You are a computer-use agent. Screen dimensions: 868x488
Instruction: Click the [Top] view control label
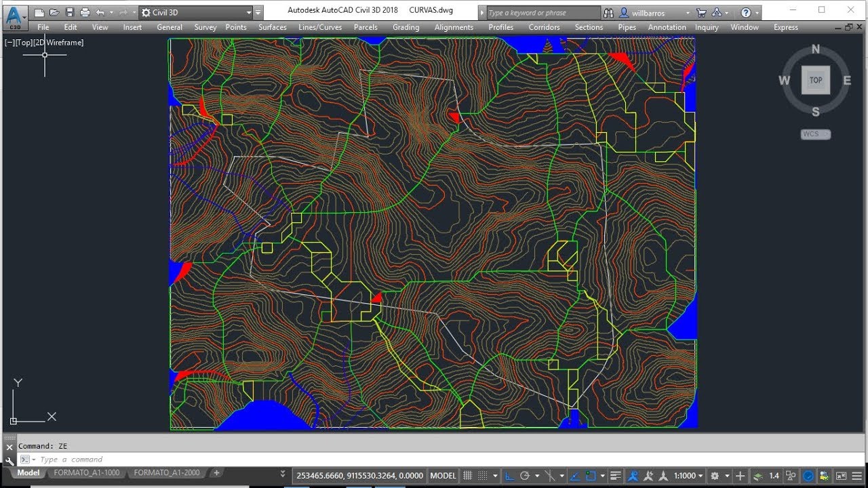[24, 43]
